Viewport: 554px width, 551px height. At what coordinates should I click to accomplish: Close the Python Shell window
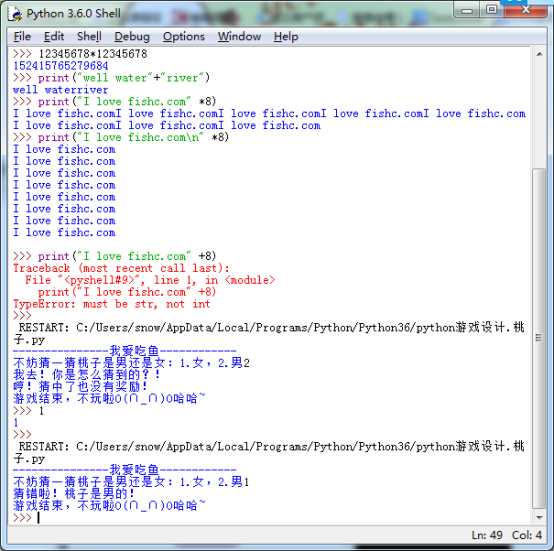[x=525, y=10]
